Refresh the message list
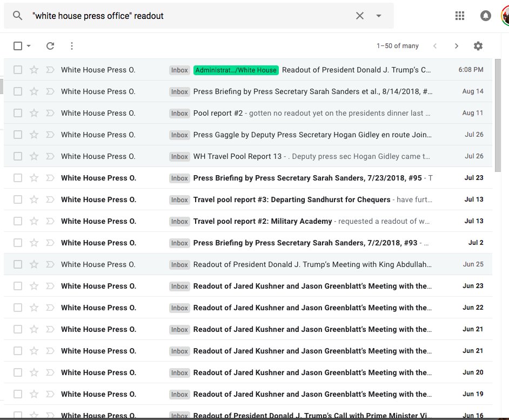509x420 pixels. (x=50, y=46)
